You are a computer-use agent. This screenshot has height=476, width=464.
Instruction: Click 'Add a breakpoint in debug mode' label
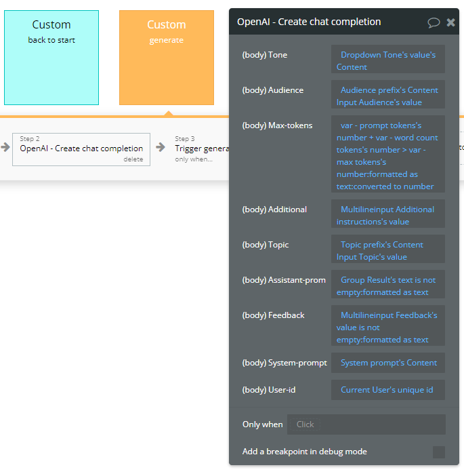coord(305,452)
